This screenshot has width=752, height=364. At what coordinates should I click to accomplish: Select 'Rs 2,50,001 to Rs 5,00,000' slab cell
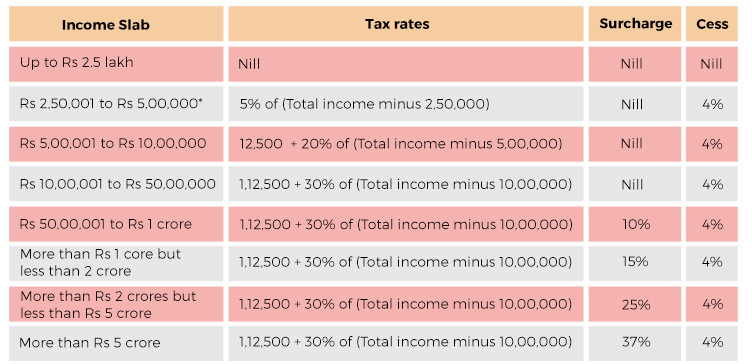click(116, 104)
